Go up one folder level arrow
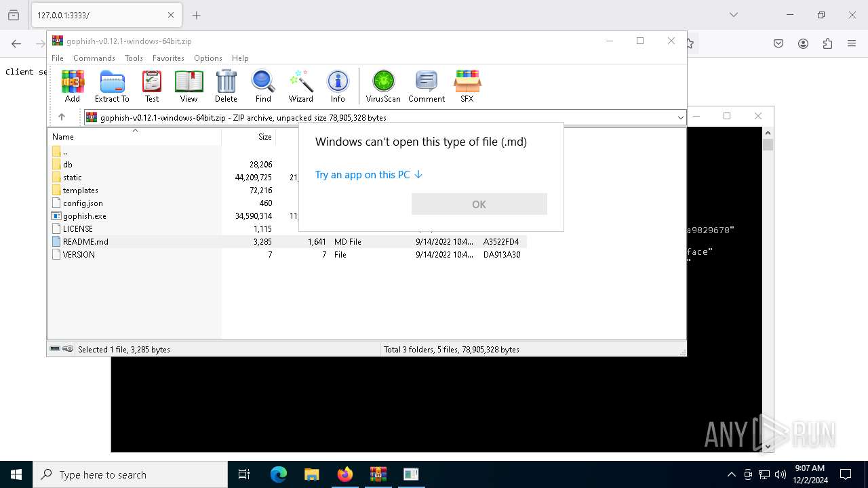The image size is (868, 488). 62,117
